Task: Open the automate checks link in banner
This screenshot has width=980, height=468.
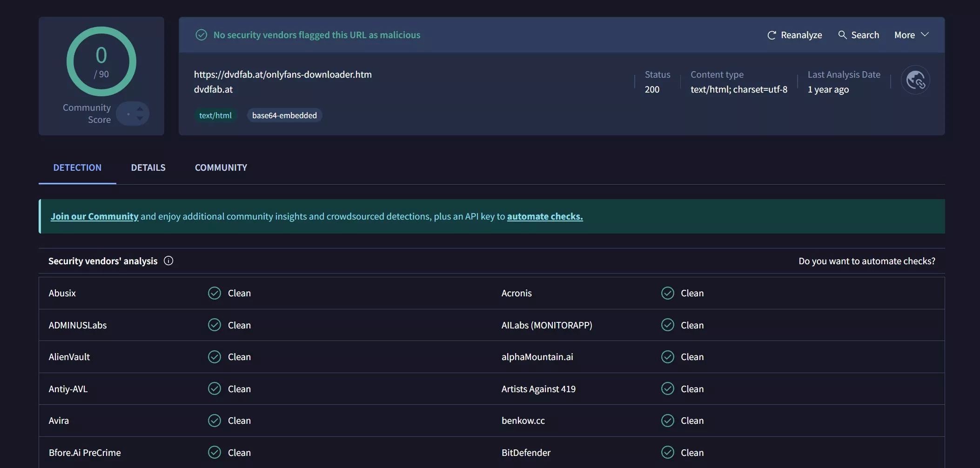Action: (x=544, y=216)
